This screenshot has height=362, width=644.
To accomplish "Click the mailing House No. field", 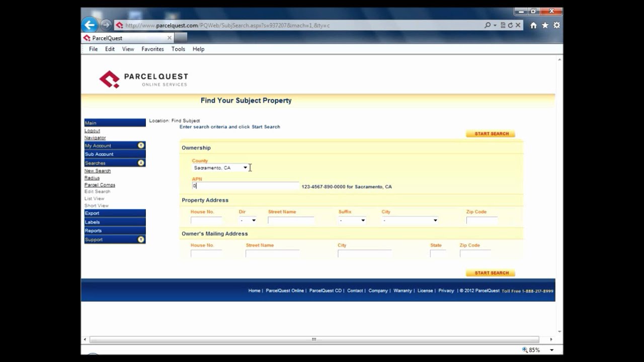I will (x=206, y=254).
